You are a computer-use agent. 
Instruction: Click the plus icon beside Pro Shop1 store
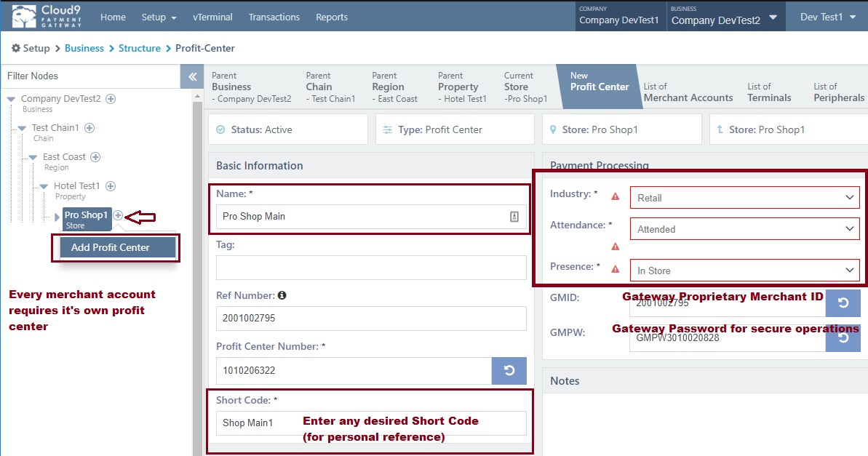117,215
